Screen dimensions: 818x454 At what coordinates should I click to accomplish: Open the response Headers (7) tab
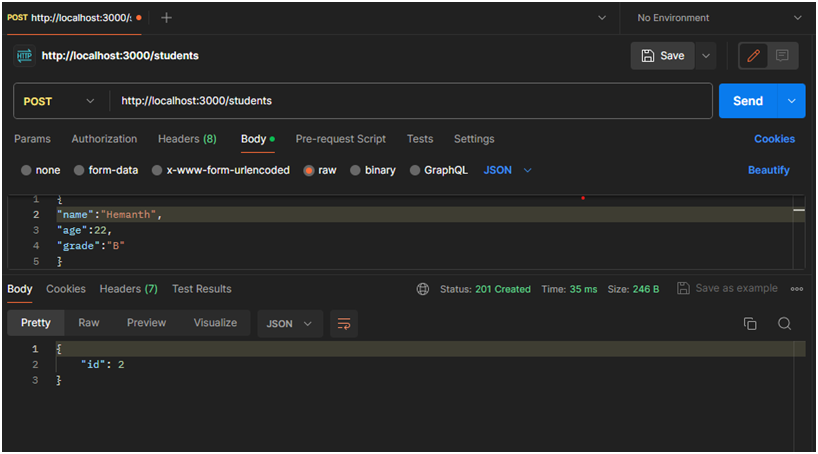pyautogui.click(x=128, y=289)
